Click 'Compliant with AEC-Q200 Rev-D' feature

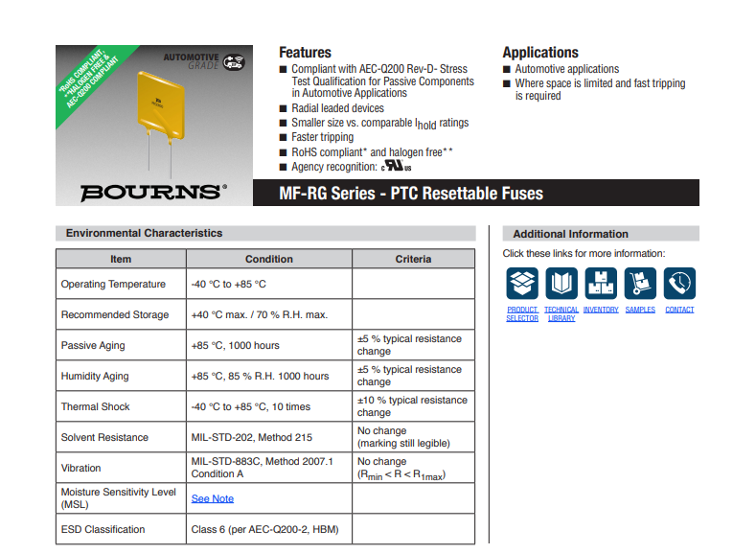[382, 81]
